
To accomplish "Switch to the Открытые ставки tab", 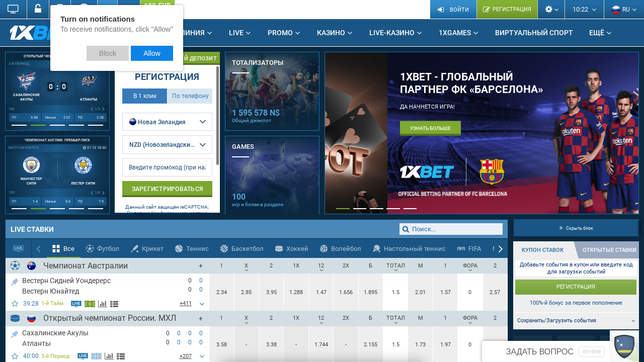I will click(x=609, y=250).
